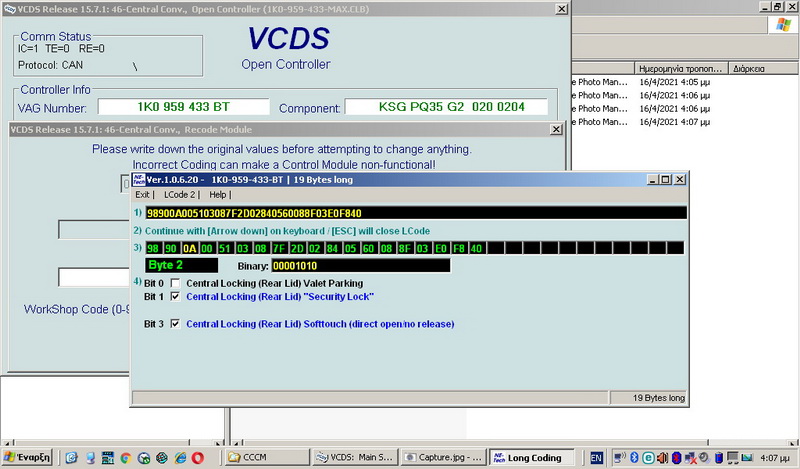Screen dimensions: 800x469
Task: Sort by Ημερομηνία τροποπ... column header
Action: point(681,68)
